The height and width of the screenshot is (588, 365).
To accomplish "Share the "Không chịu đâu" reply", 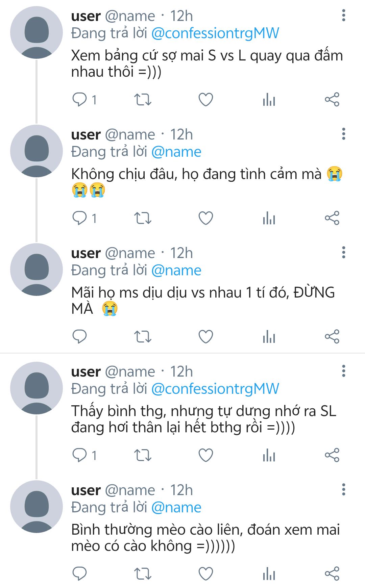I will [332, 218].
